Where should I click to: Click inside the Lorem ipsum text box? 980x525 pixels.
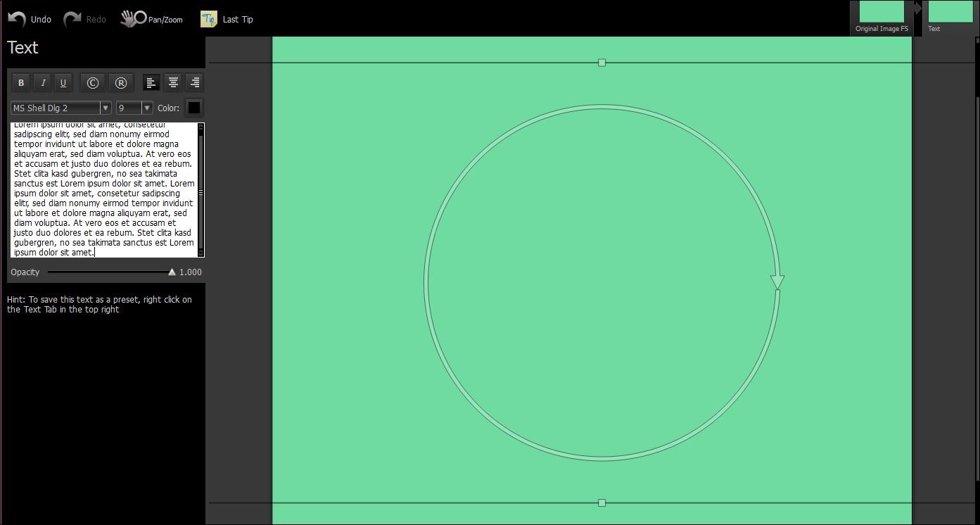103,189
